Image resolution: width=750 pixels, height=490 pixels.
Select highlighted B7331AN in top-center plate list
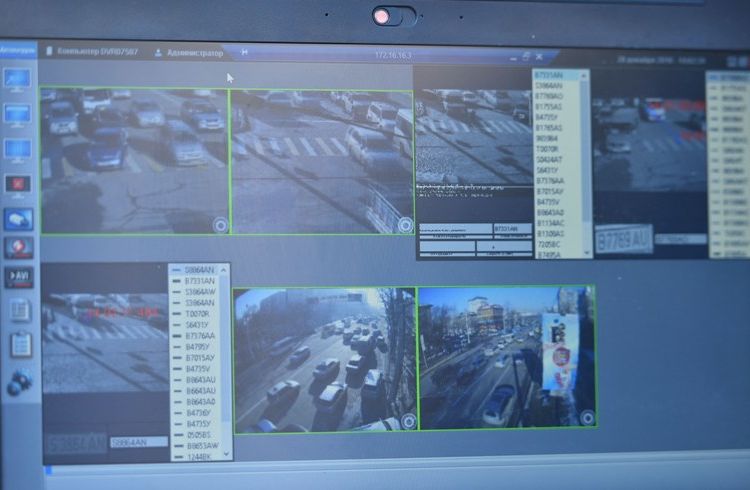pos(548,75)
